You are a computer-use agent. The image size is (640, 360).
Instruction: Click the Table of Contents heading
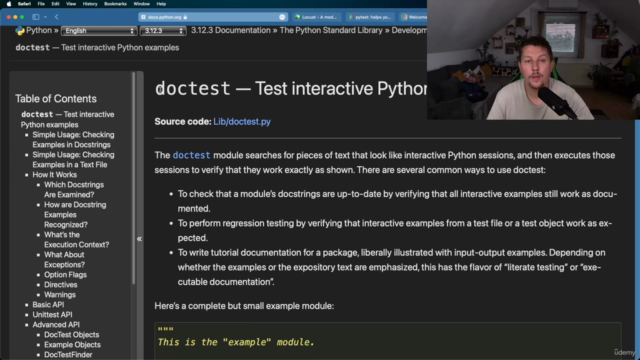click(56, 99)
